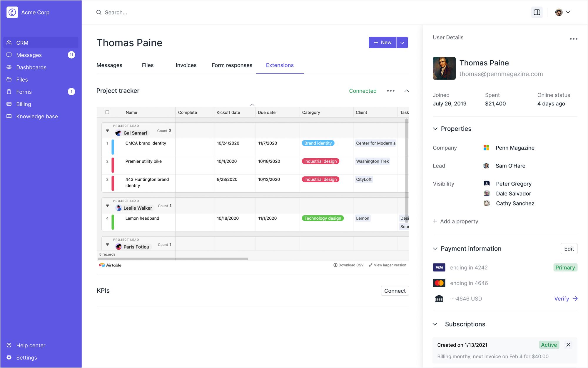
Task: Click the bank account icon
Action: point(439,299)
